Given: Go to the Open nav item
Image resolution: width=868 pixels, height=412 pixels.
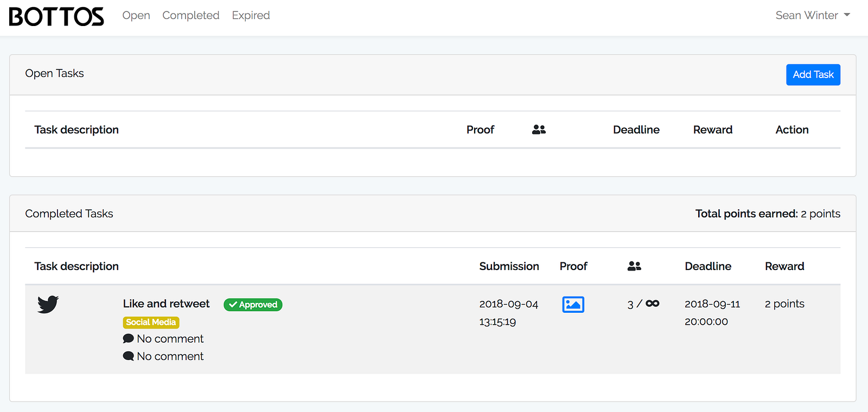Looking at the screenshot, I should [136, 15].
